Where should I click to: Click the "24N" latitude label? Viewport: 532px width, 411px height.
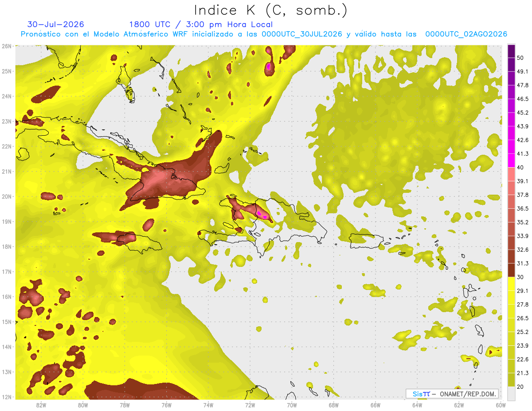pos(7,96)
